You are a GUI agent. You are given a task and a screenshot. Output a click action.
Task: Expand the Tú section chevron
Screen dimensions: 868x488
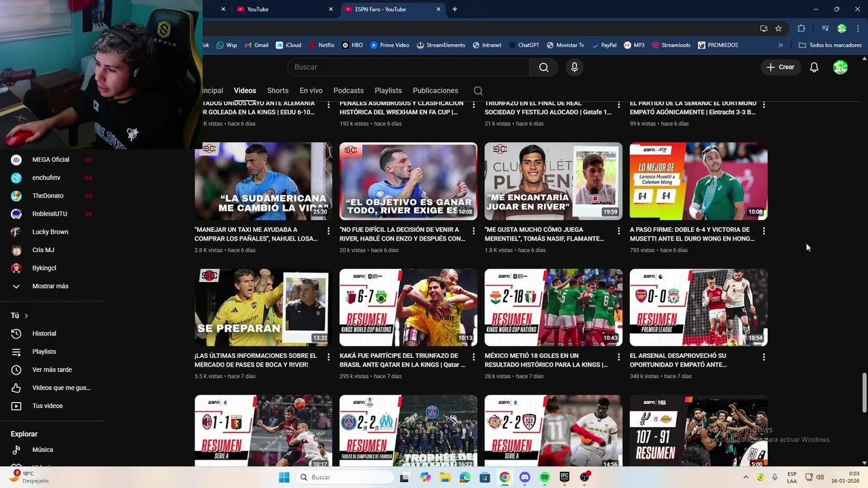(x=26, y=316)
